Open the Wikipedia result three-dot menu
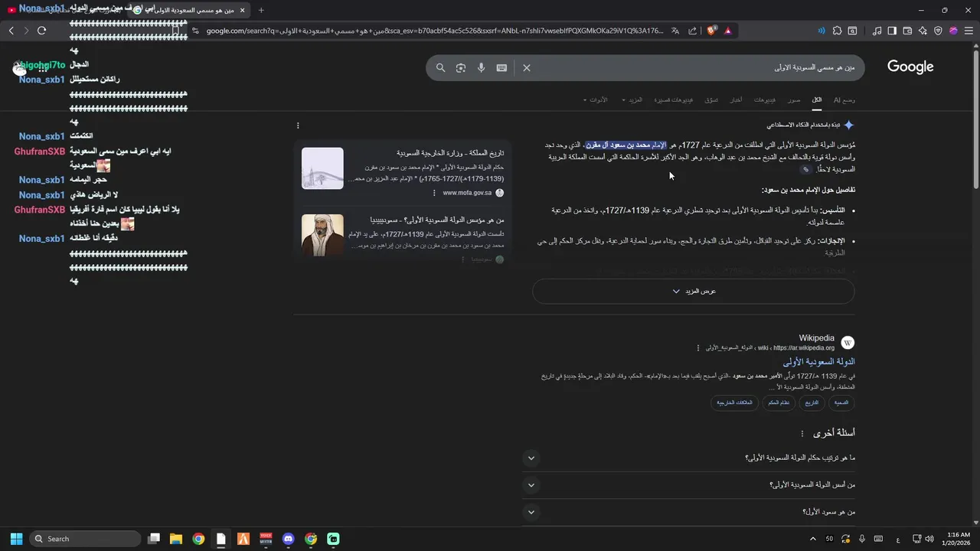The image size is (980, 551). pyautogui.click(x=698, y=347)
